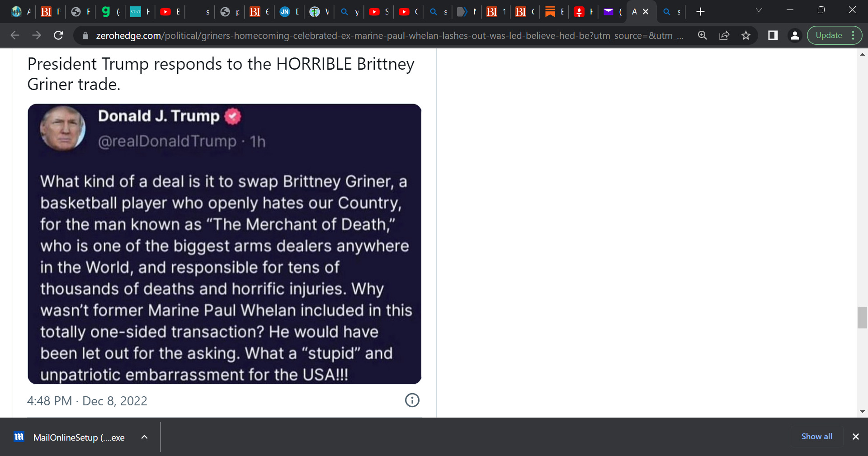Open the Chrome three-dot menu
Screen dimensions: 868x456
(853, 35)
